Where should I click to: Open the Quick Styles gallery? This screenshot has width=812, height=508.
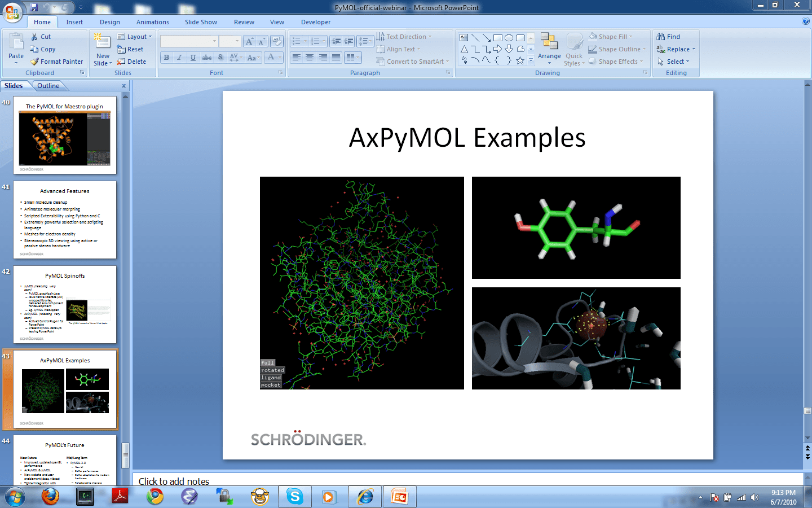(x=574, y=50)
